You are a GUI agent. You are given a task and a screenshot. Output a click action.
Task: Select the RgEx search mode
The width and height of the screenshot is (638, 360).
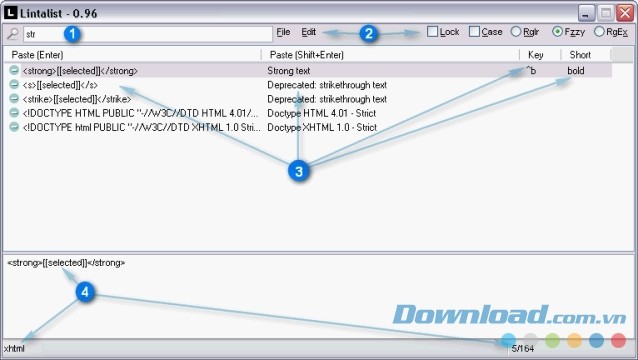tap(599, 31)
